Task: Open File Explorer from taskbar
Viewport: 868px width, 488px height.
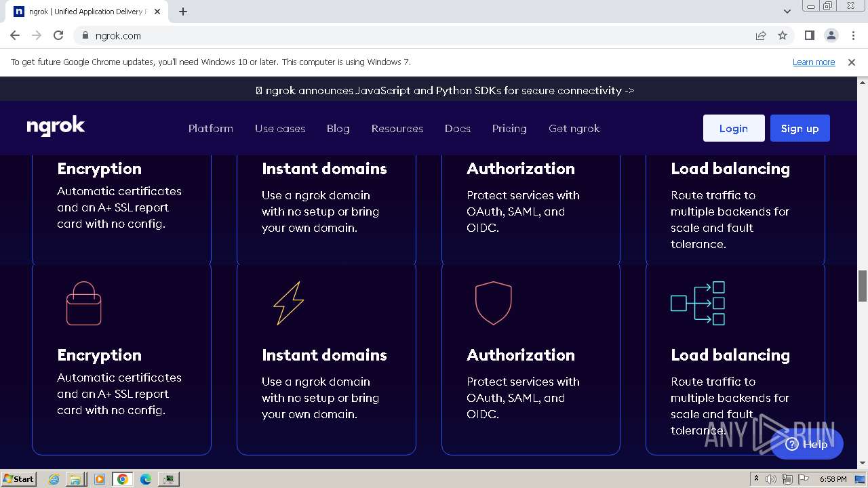Action: click(75, 479)
